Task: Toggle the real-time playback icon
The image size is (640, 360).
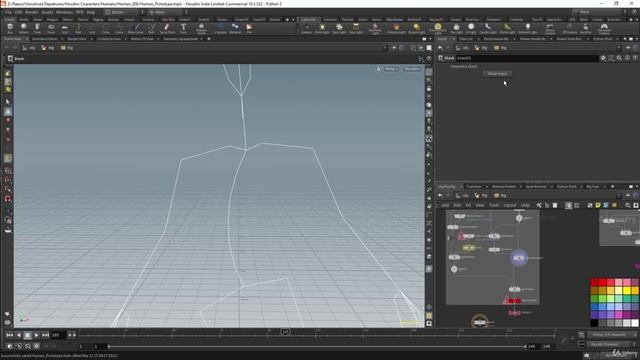Action: [x=10, y=346]
